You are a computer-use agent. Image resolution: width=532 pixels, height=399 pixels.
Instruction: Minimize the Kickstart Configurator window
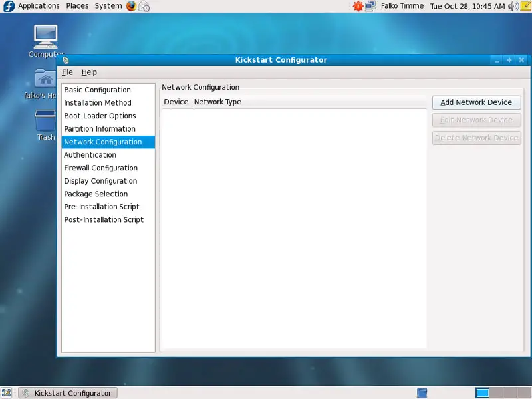[497, 60]
